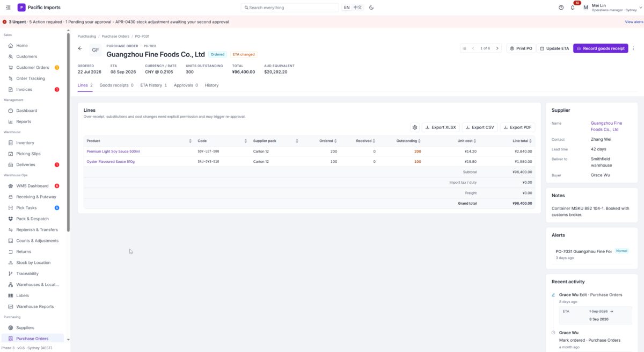The width and height of the screenshot is (644, 352).
Task: Switch to the ETA history tab
Action: coord(153,85)
